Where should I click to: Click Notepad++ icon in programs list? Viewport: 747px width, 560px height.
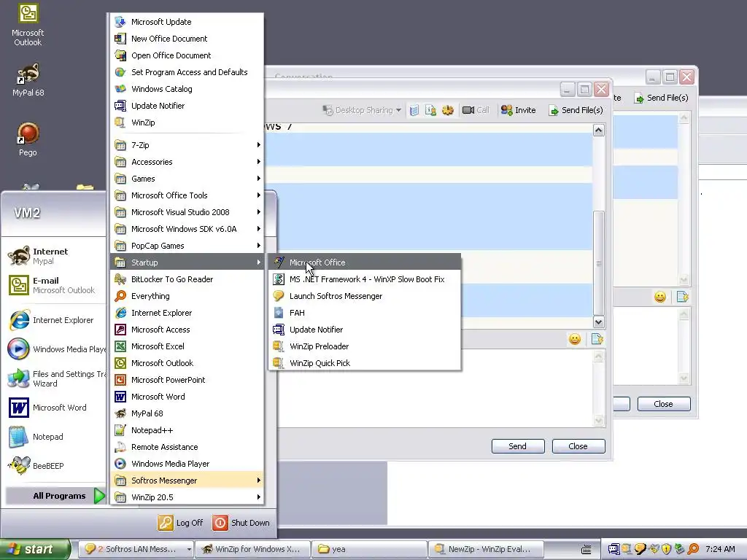[x=120, y=430]
